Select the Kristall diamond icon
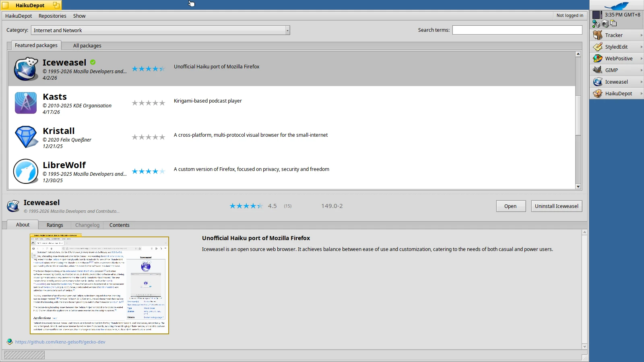 click(x=25, y=137)
